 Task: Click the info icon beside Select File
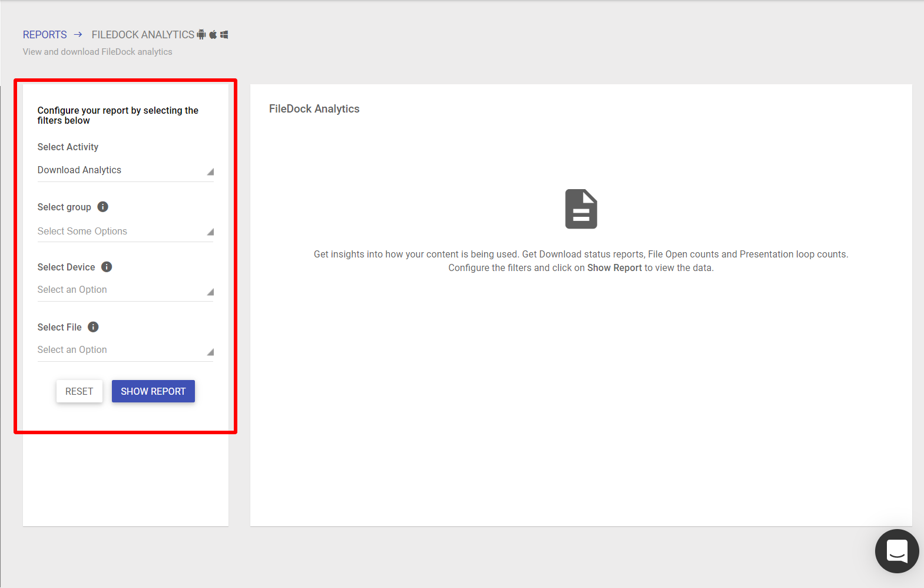[x=93, y=327]
